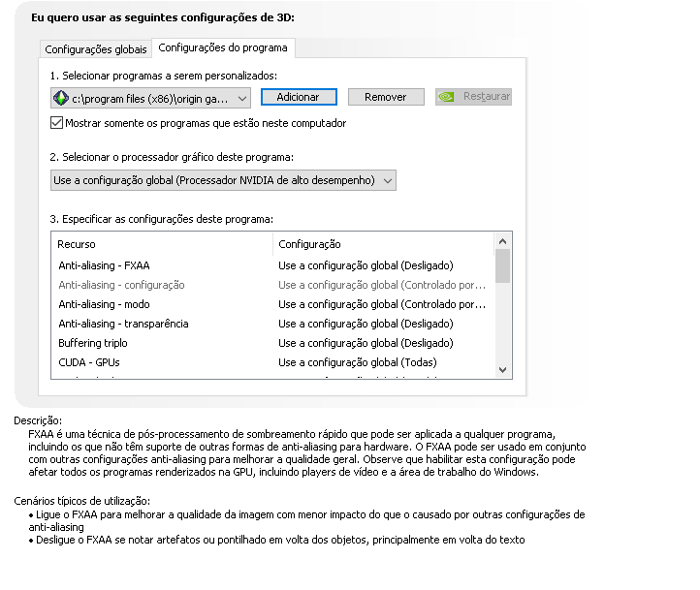Click the NVIDIA logo on the Restaurar button
The height and width of the screenshot is (590, 700).
coord(447,97)
